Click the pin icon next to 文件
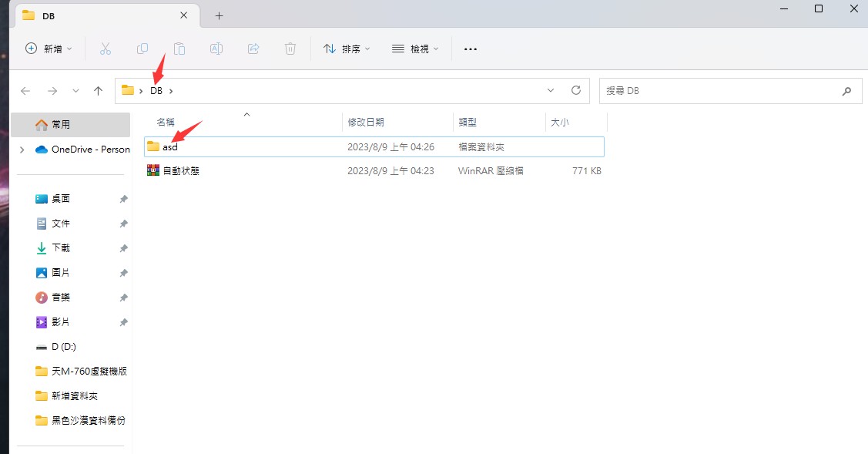The image size is (868, 454). 123,224
